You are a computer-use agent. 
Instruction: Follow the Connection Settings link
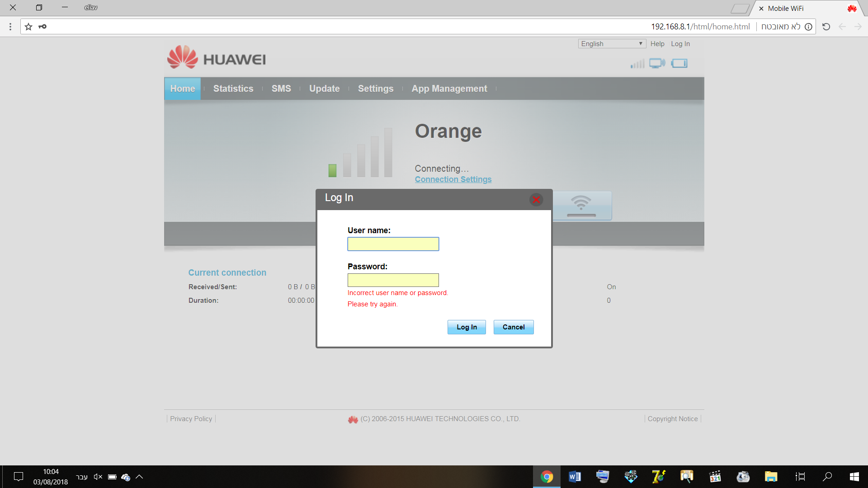pyautogui.click(x=453, y=179)
